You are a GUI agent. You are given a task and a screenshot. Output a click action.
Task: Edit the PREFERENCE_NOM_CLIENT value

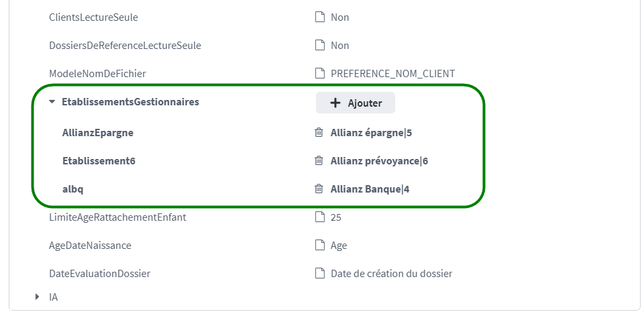click(392, 74)
